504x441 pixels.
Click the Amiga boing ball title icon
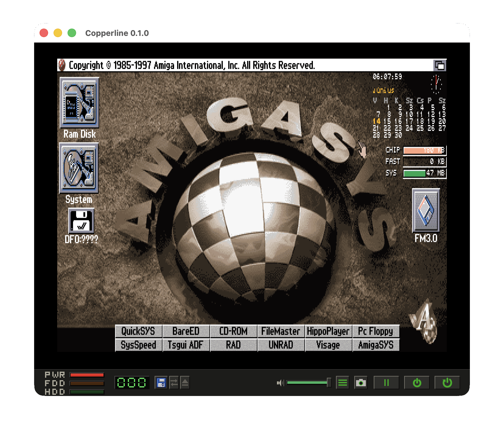62,65
